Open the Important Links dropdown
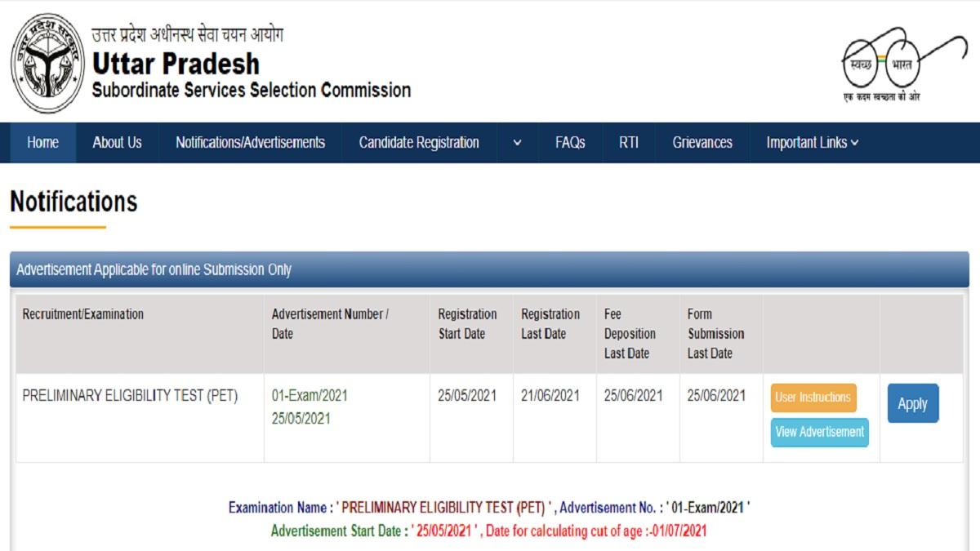Screen dimensions: 980x551 (x=811, y=142)
